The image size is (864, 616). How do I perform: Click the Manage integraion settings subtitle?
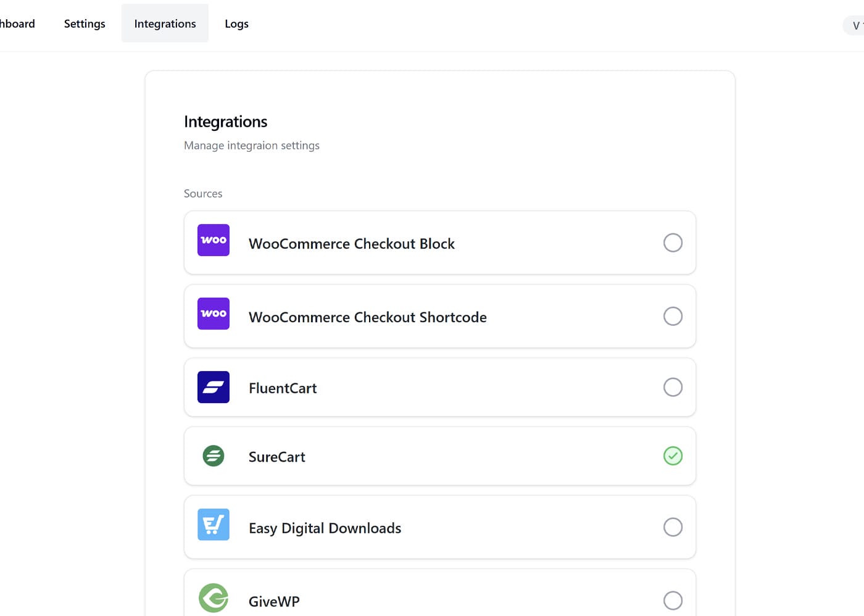tap(252, 146)
